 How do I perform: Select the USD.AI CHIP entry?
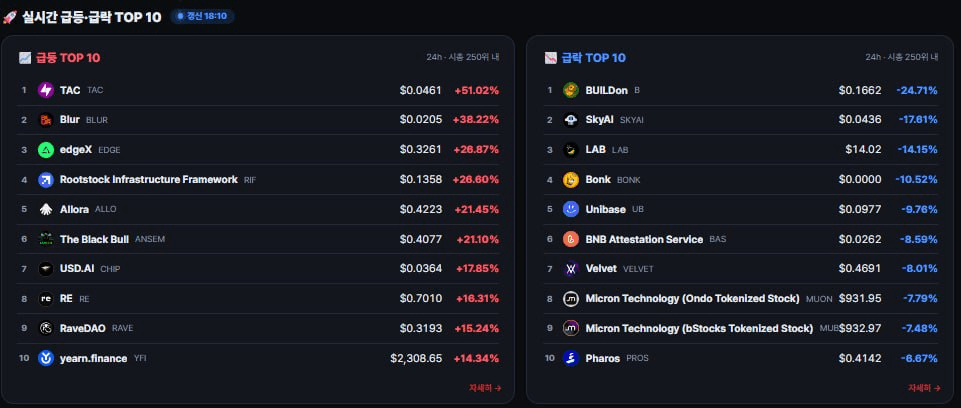260,269
